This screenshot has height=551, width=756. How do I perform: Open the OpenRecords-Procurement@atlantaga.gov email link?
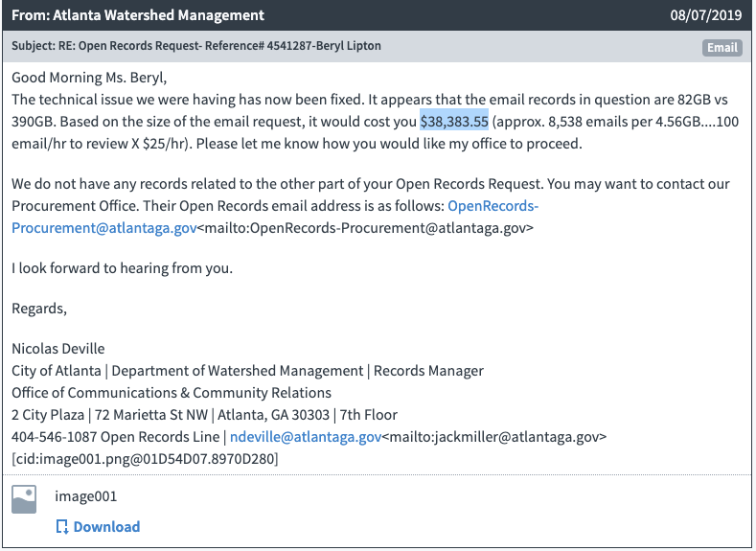[275, 217]
